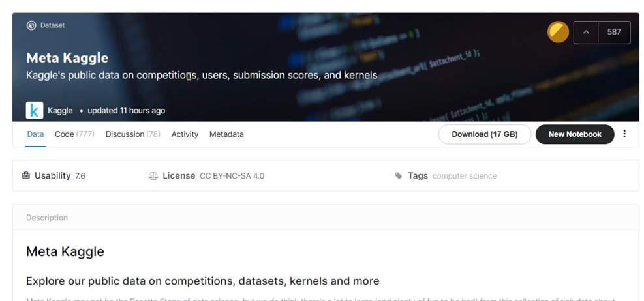Screen dimensions: 644x301
Task: Click the Kaggle logo avatar
Action: pyautogui.click(x=34, y=110)
